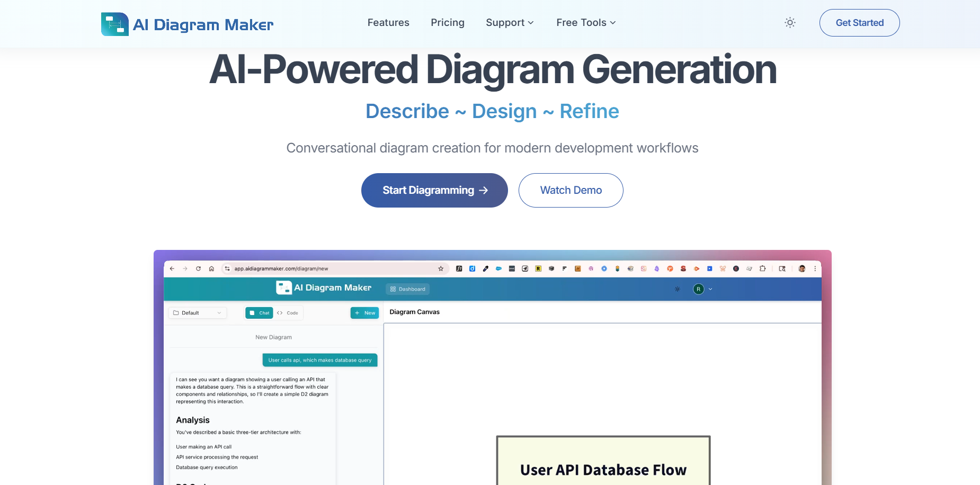Expand the Free Tools dropdown menu
Viewport: 980px width, 485px height.
(586, 23)
